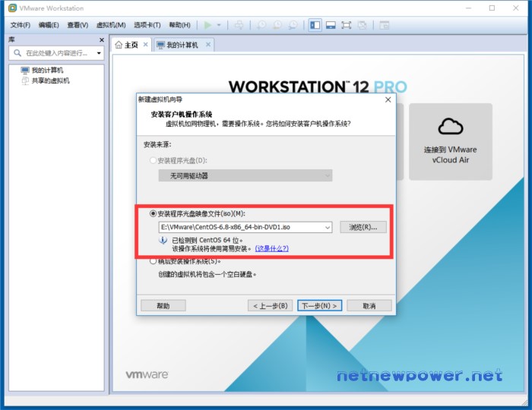Click the 取消 cancel button
Screen dimensions: 532x410
point(369,306)
